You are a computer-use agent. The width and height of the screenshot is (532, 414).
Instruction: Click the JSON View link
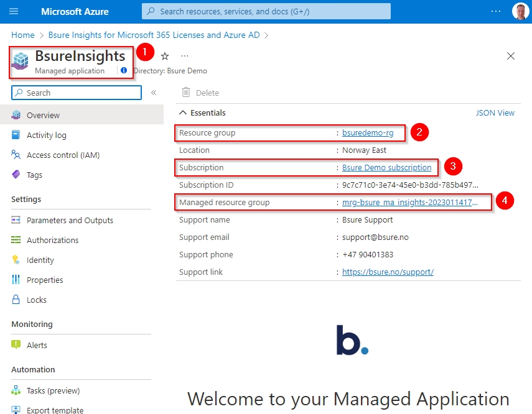[x=495, y=113]
